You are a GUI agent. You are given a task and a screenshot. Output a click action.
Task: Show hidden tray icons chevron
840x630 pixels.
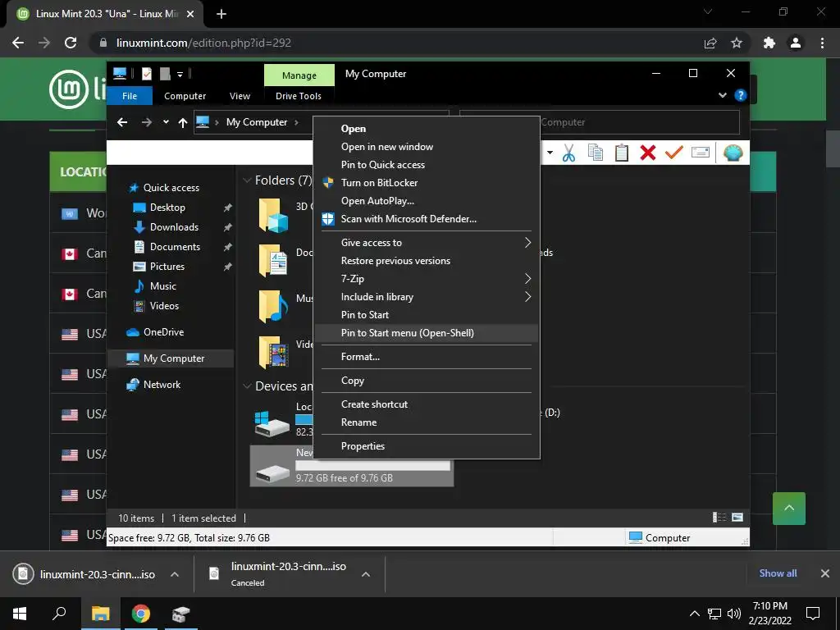[x=694, y=614]
